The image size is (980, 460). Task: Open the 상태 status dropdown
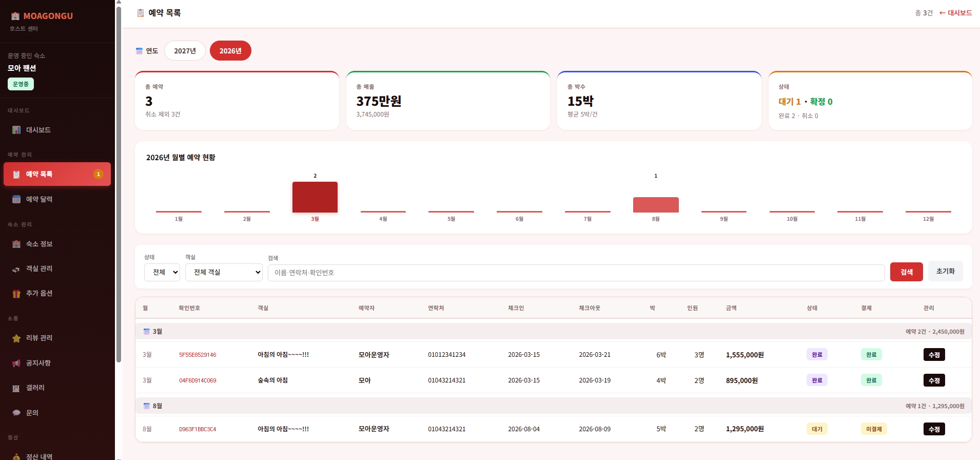(x=162, y=272)
